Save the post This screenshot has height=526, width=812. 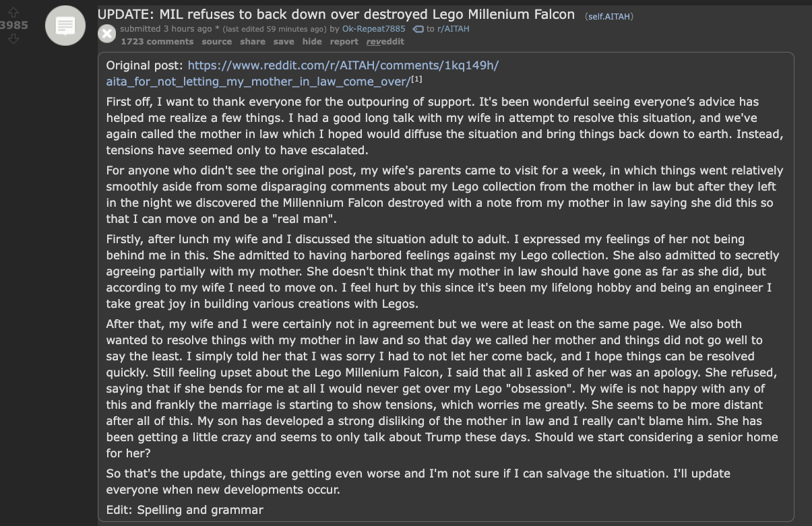[x=284, y=42]
